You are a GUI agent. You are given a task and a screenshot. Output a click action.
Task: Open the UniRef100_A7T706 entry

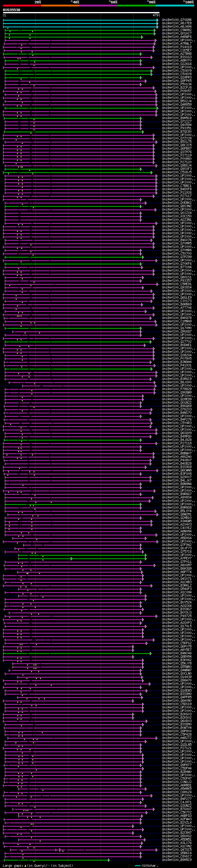(x=177, y=308)
